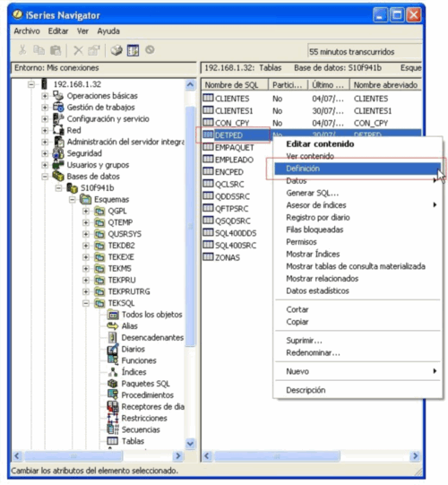Select Todos los objetos tree item
This screenshot has height=485, width=448.
click(151, 315)
